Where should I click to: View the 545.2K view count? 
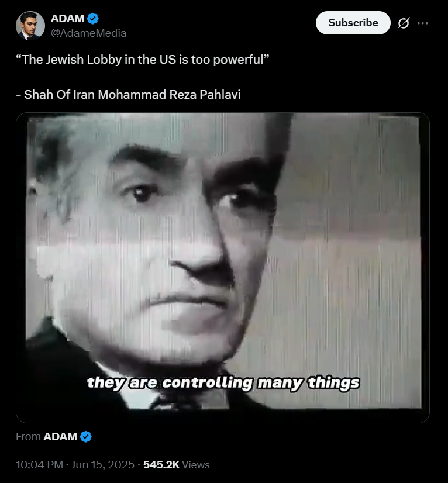coord(161,464)
